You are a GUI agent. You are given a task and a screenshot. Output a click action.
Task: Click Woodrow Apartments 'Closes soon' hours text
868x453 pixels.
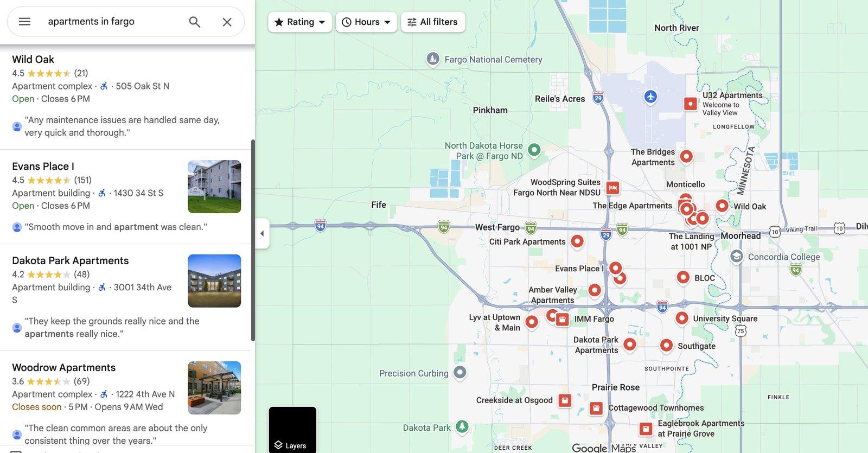[37, 407]
